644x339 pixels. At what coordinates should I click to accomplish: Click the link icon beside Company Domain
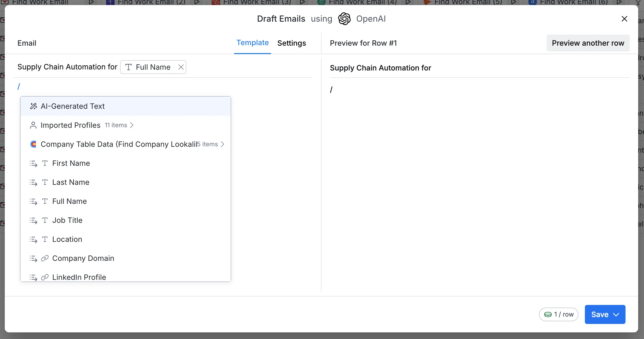click(45, 258)
